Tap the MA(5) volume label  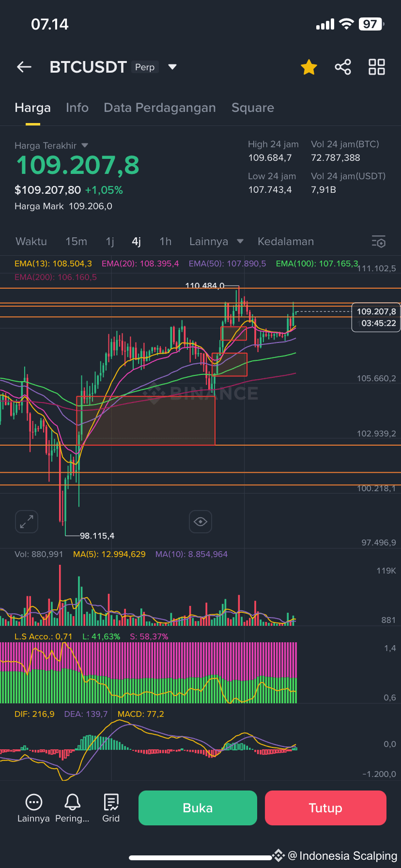point(109,554)
